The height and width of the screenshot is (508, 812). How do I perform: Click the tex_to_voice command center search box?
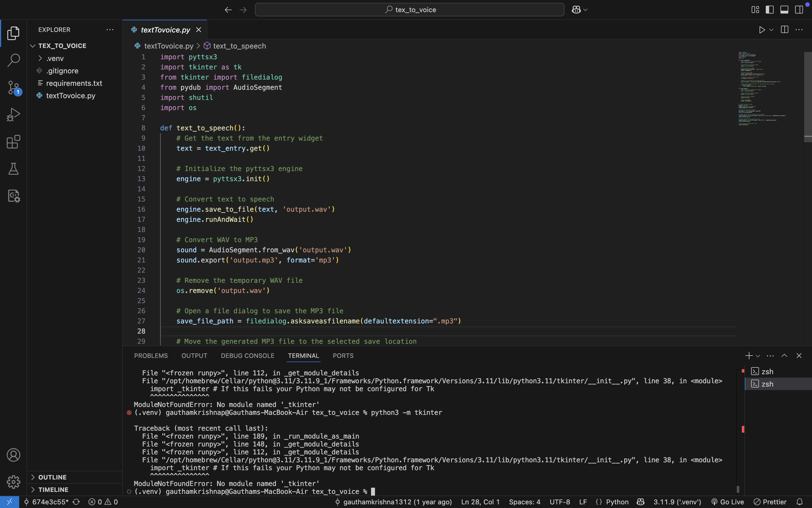tap(409, 10)
